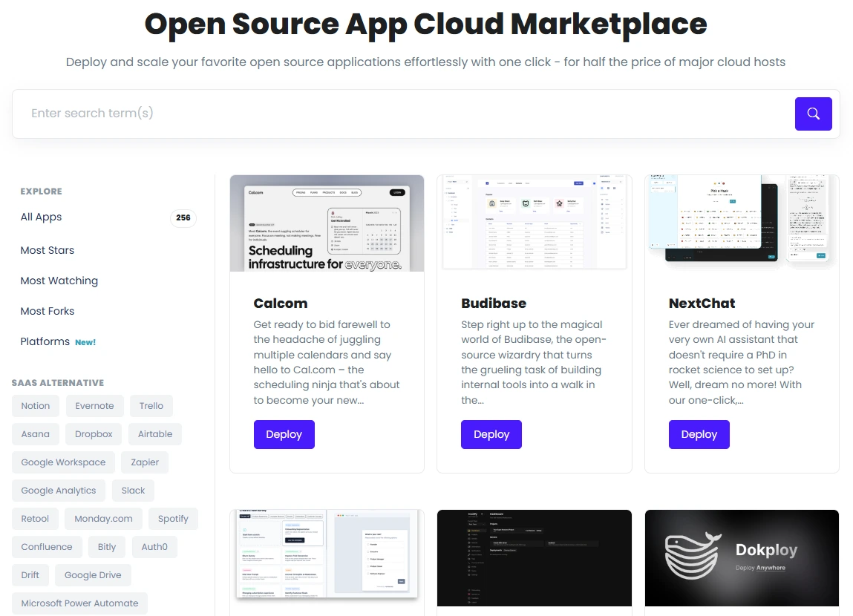Open the dark dashboard app thumbnail

coord(535,558)
